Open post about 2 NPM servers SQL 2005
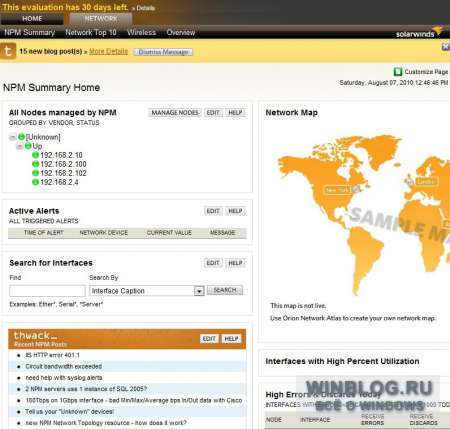The width and height of the screenshot is (450, 429). click(86, 389)
